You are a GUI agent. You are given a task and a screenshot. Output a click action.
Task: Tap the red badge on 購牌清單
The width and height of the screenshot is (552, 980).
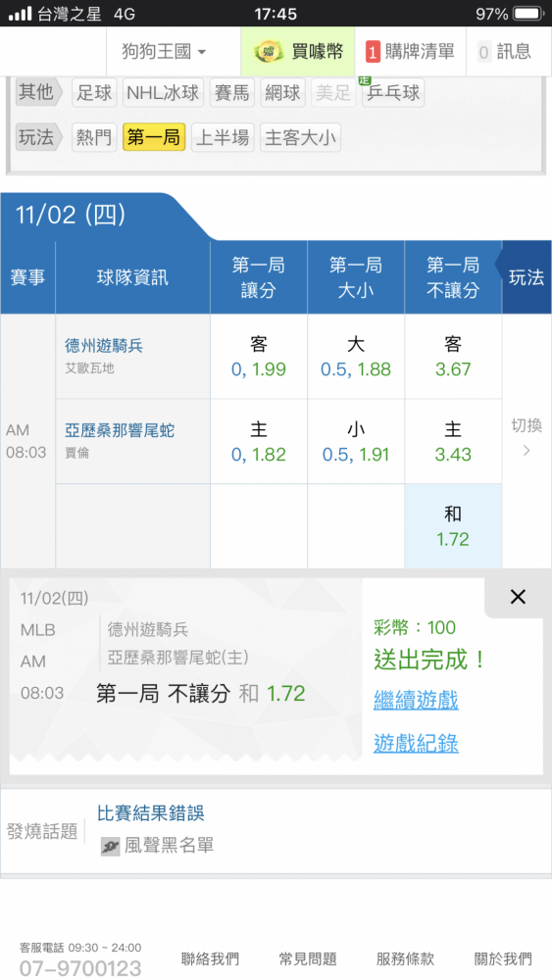point(373,52)
